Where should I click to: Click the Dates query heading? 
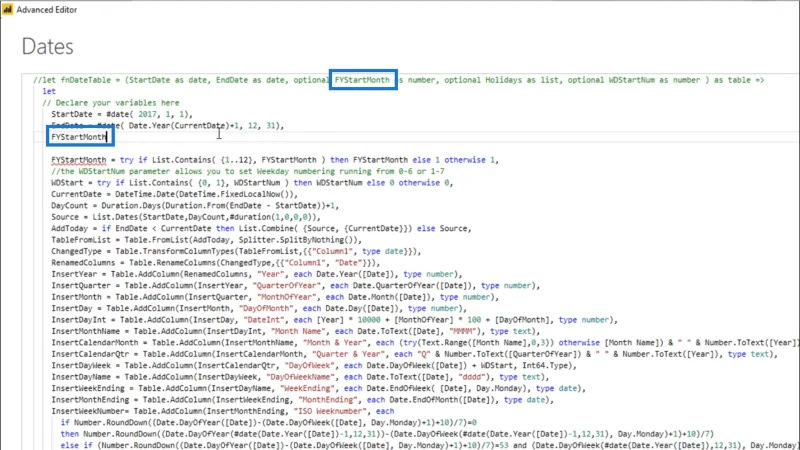47,46
